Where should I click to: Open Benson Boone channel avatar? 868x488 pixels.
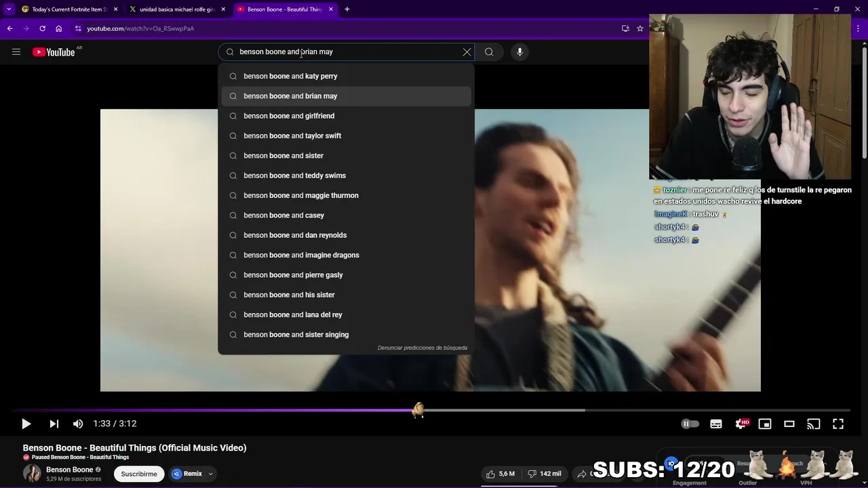(32, 473)
